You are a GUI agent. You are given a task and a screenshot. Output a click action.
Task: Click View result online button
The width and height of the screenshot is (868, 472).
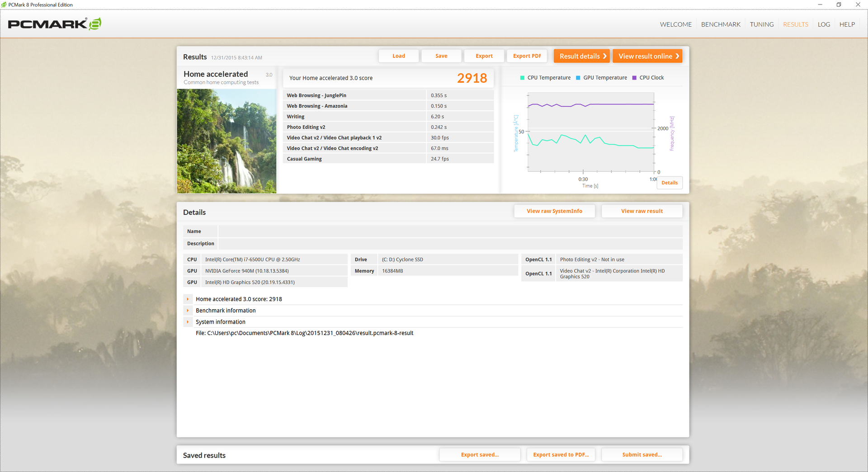pyautogui.click(x=647, y=56)
